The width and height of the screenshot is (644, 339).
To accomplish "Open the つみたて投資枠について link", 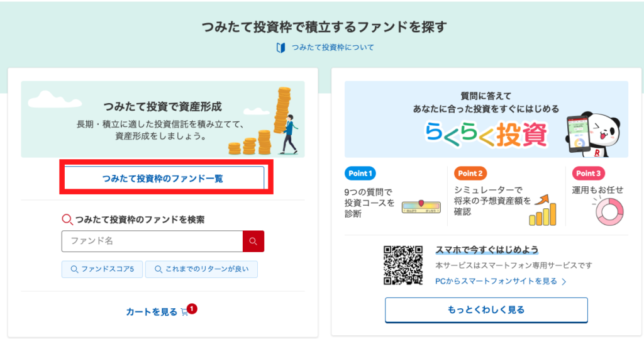I will (333, 48).
